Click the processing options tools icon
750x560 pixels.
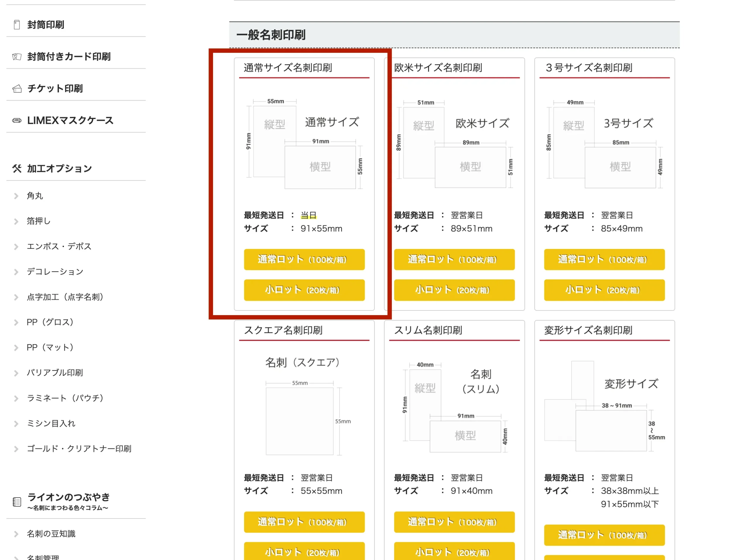[x=17, y=168]
